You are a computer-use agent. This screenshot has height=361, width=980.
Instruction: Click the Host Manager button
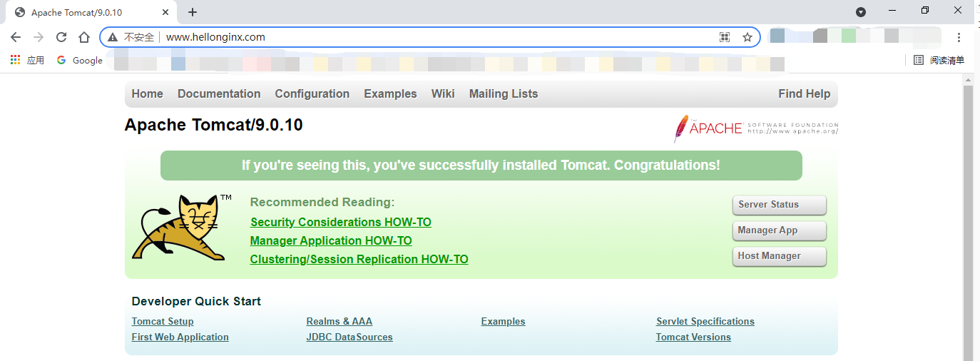pyautogui.click(x=779, y=256)
